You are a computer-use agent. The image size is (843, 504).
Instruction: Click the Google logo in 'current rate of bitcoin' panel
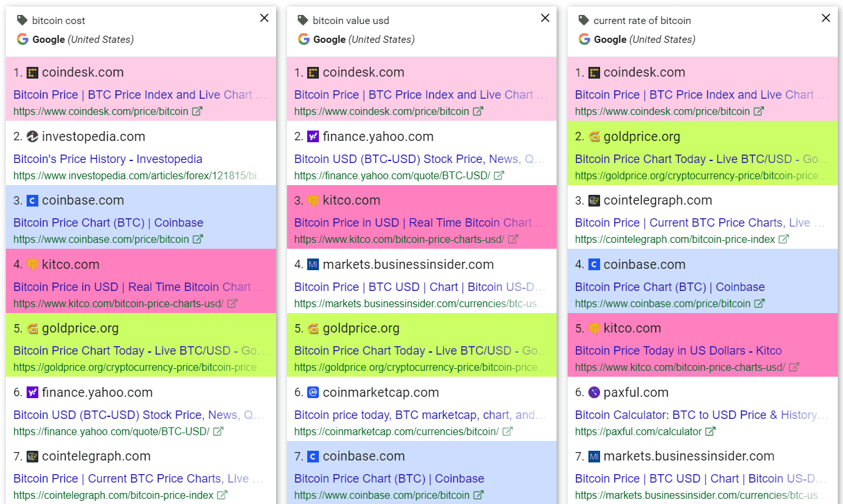(x=585, y=39)
